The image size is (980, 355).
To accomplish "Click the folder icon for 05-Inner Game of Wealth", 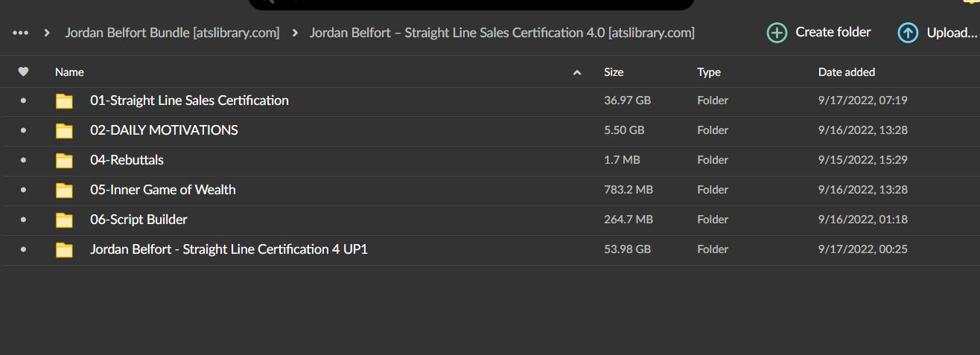I will pyautogui.click(x=65, y=191).
